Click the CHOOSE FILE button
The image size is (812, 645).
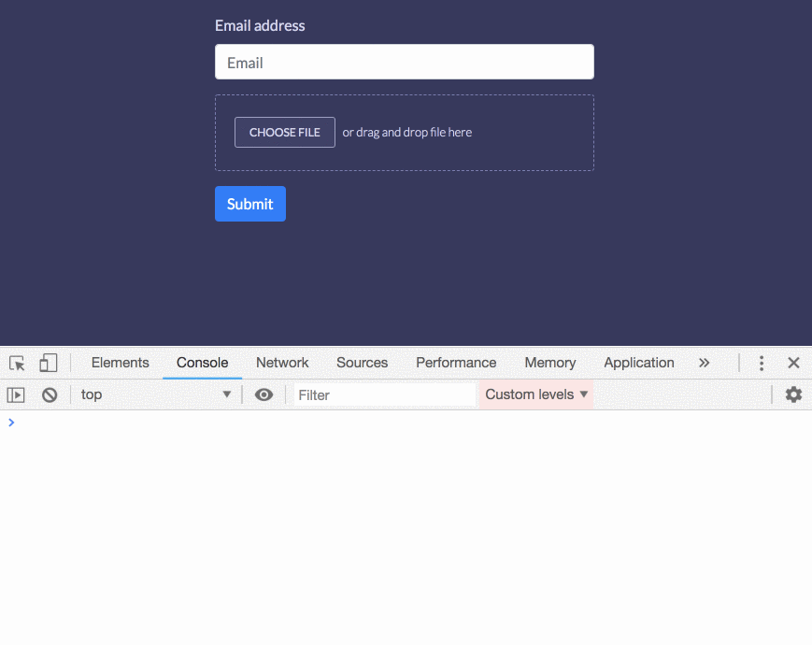285,133
